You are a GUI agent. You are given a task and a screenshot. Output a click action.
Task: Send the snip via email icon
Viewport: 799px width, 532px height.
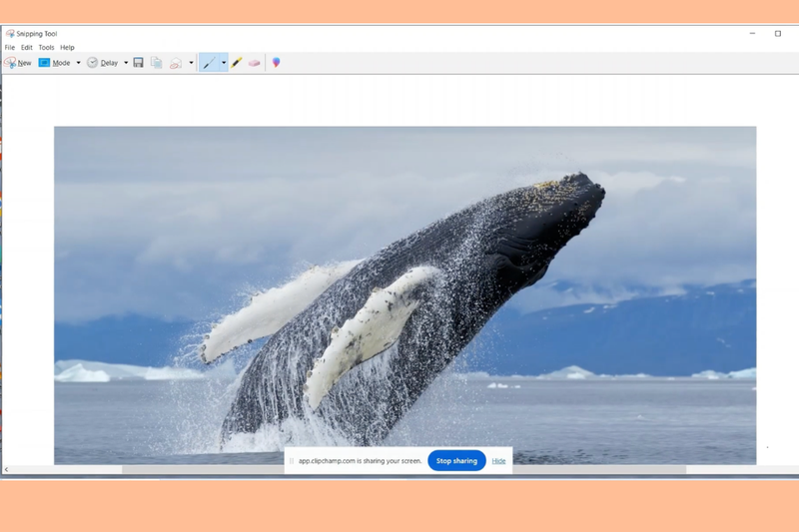176,63
